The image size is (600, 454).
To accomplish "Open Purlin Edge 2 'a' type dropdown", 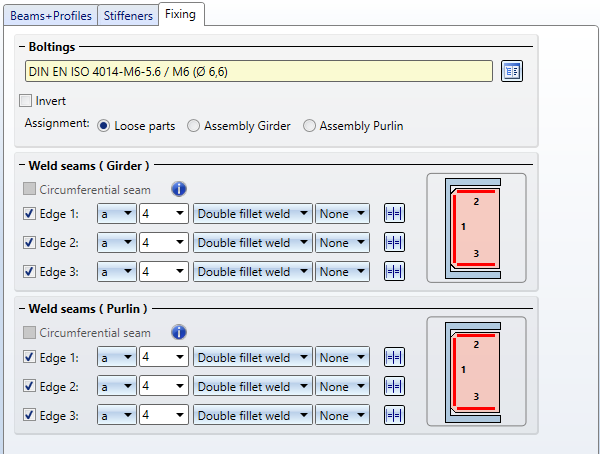I will click(x=117, y=386).
